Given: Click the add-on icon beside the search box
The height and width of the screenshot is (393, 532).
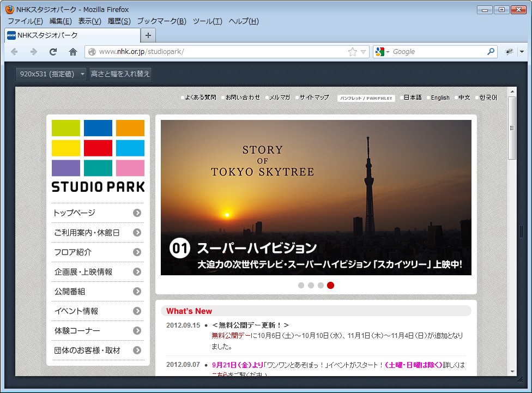Looking at the screenshot, I should coord(509,52).
